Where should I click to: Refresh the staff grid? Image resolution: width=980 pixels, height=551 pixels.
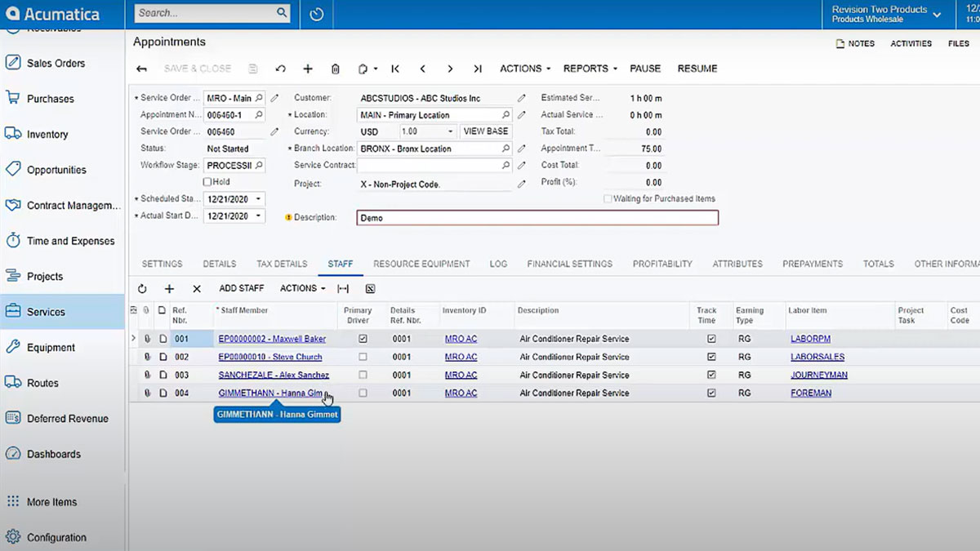pyautogui.click(x=142, y=288)
